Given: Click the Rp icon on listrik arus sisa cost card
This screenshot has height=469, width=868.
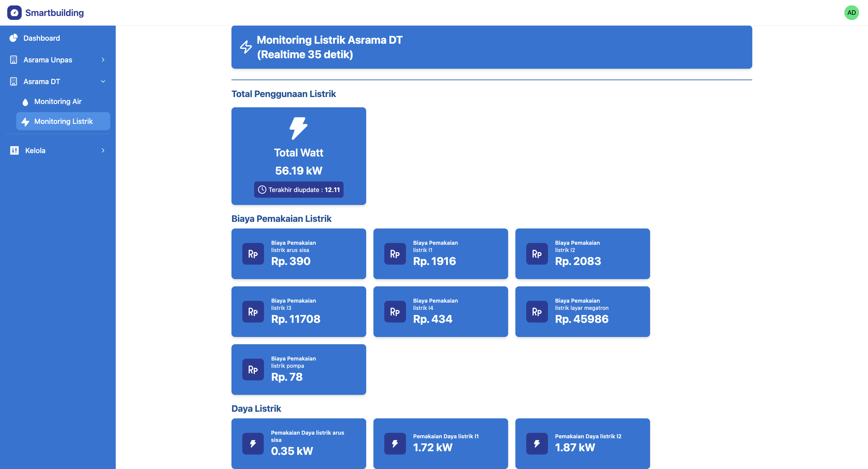Looking at the screenshot, I should click(253, 254).
